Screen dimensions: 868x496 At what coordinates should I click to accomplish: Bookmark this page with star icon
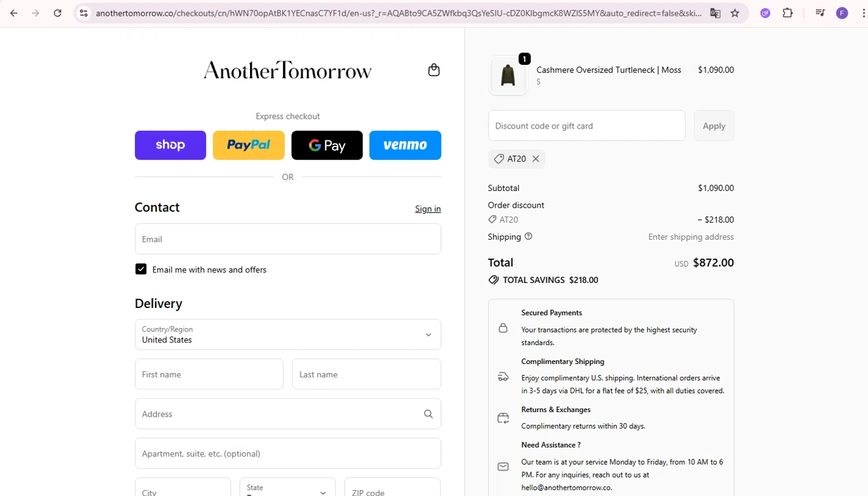tap(735, 13)
